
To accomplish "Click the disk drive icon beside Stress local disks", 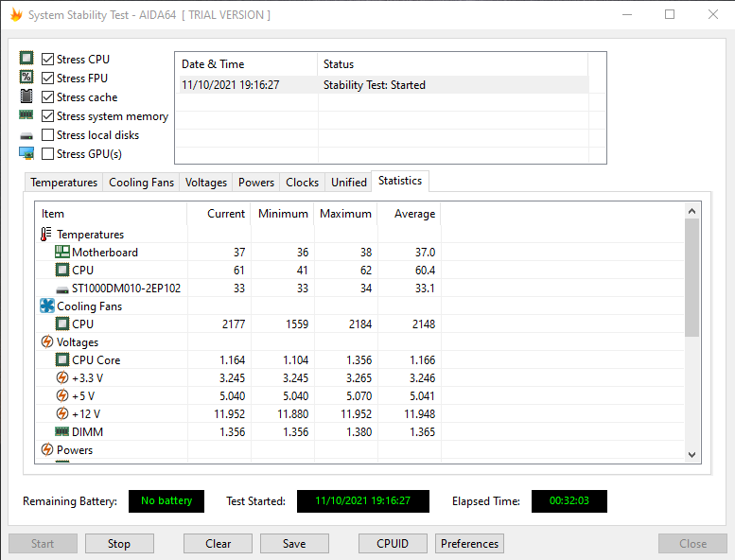I will (26, 136).
